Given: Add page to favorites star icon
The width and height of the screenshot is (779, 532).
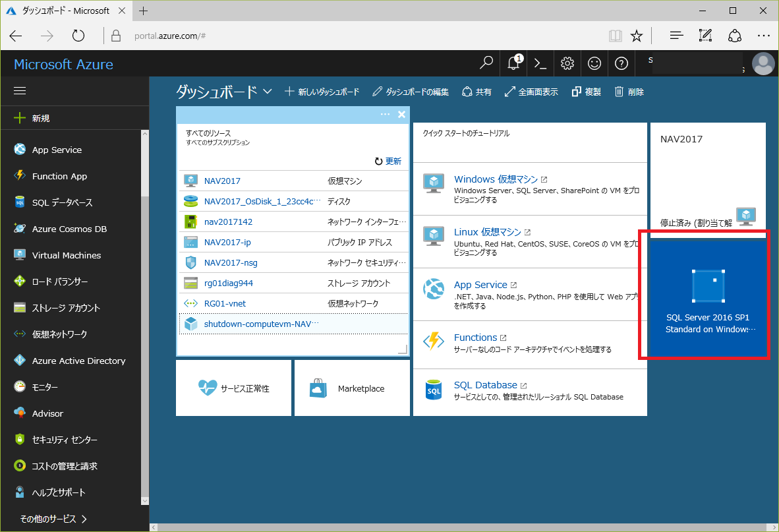Looking at the screenshot, I should click(x=637, y=36).
